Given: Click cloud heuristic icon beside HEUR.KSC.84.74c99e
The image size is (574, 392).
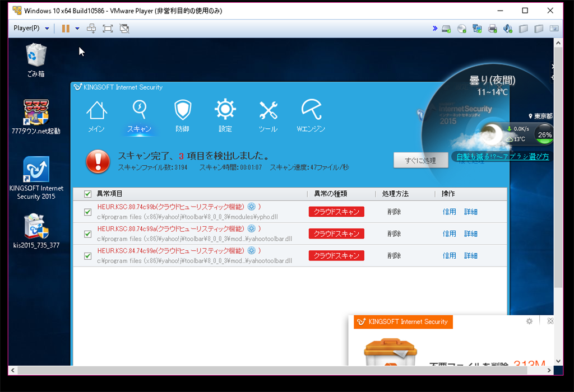Looking at the screenshot, I should 252,250.
